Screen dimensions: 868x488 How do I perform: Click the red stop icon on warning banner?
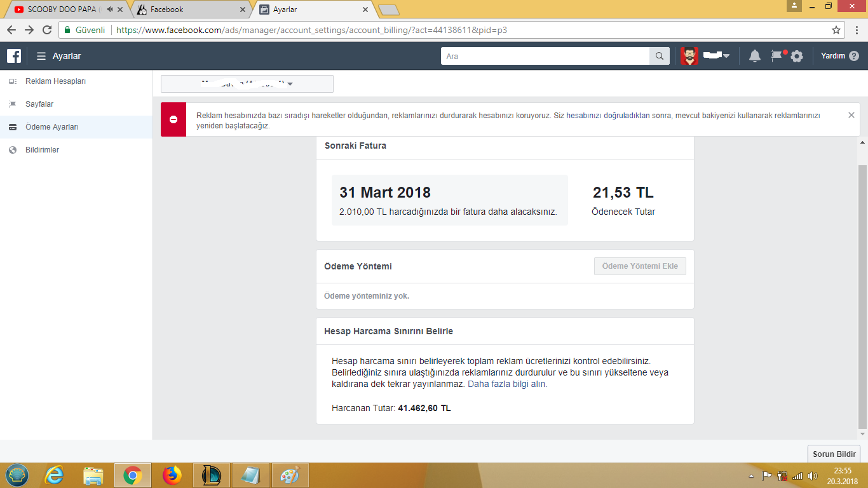point(173,119)
